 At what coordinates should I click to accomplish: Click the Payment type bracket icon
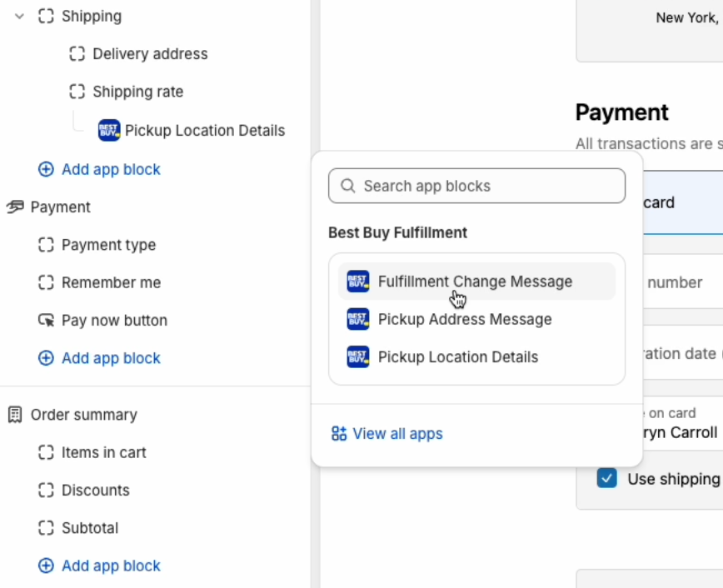point(46,245)
